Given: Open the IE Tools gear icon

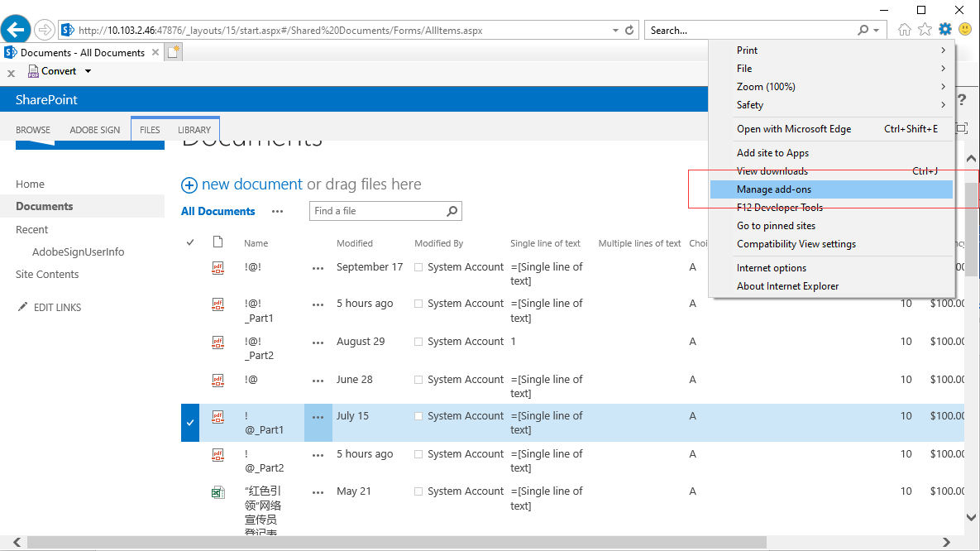Looking at the screenshot, I should (x=945, y=30).
